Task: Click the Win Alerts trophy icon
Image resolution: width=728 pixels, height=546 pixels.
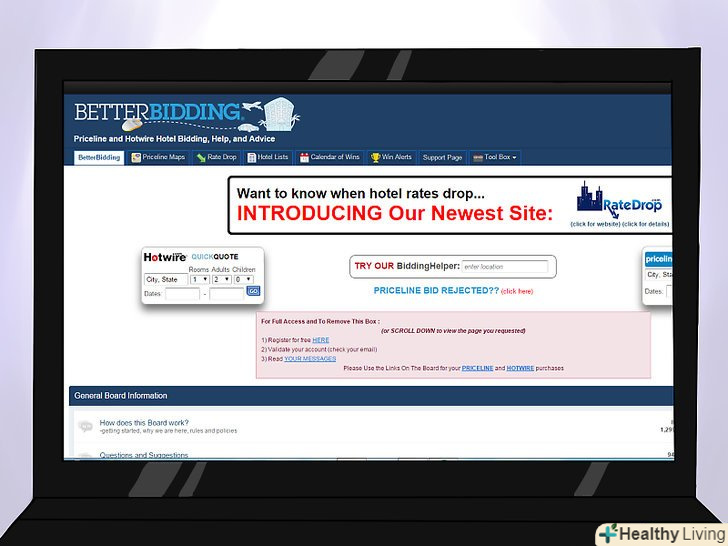Action: pyautogui.click(x=375, y=158)
